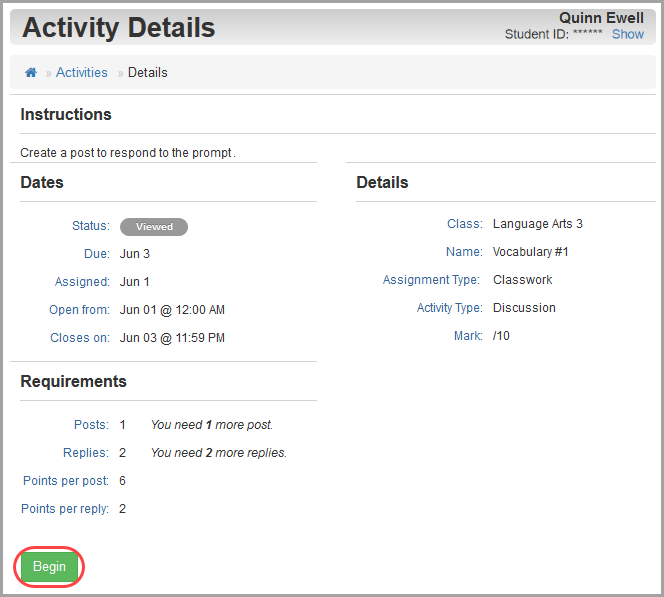Click the Viewed status badge
The image size is (664, 597).
pyautogui.click(x=154, y=227)
